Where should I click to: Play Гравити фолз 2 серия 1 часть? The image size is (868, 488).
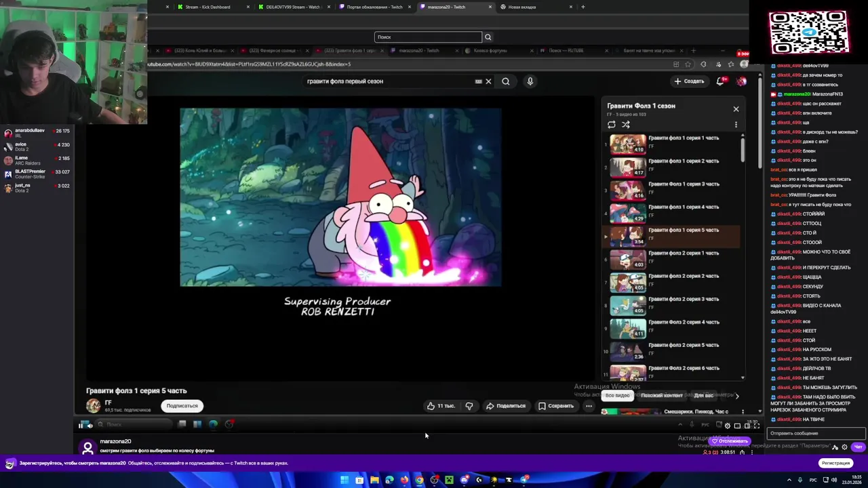coord(671,260)
